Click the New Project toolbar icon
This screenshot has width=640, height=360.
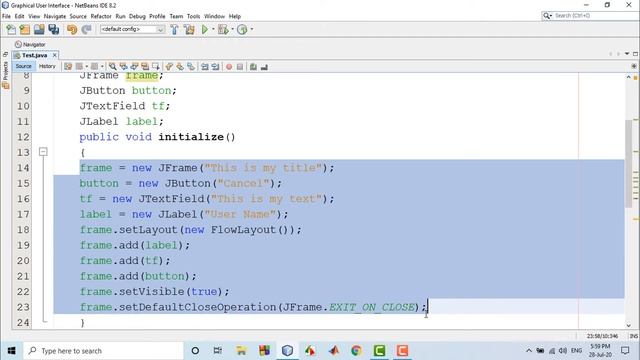tap(25, 29)
